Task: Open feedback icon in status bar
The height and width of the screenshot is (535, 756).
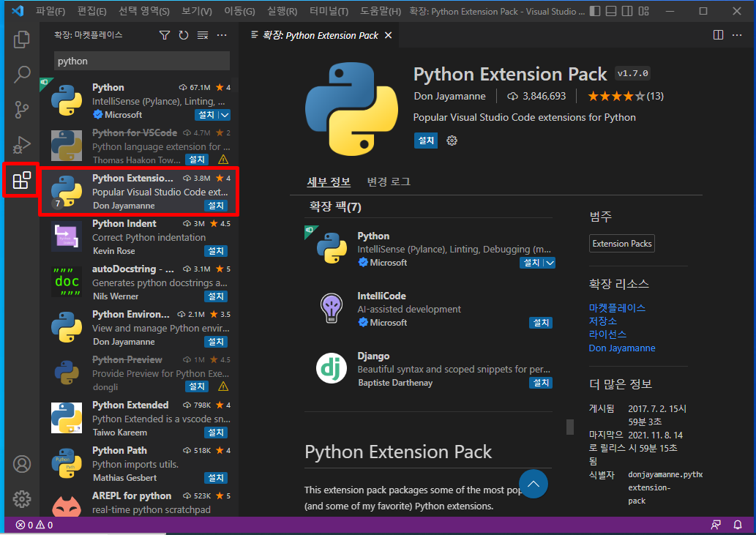Action: [716, 525]
